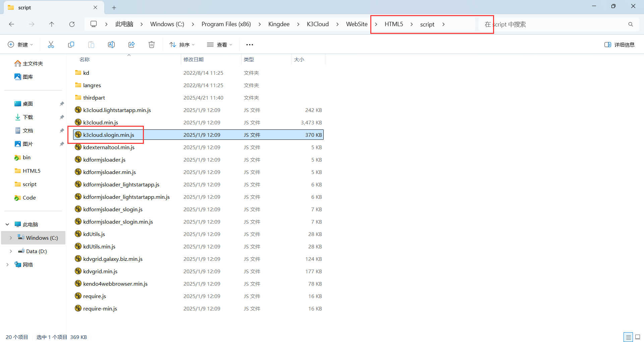
Task: Go back to the previous folder
Action: click(12, 24)
